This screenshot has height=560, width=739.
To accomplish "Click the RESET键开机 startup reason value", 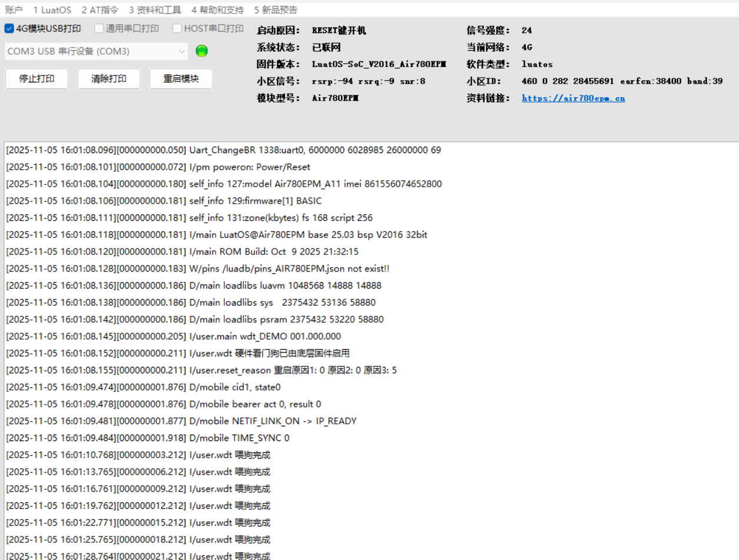I will 339,31.
